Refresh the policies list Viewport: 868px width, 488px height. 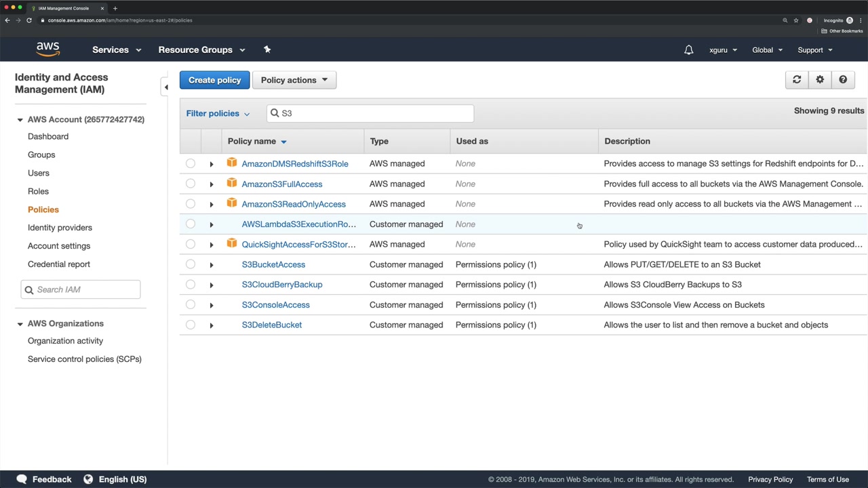(797, 80)
